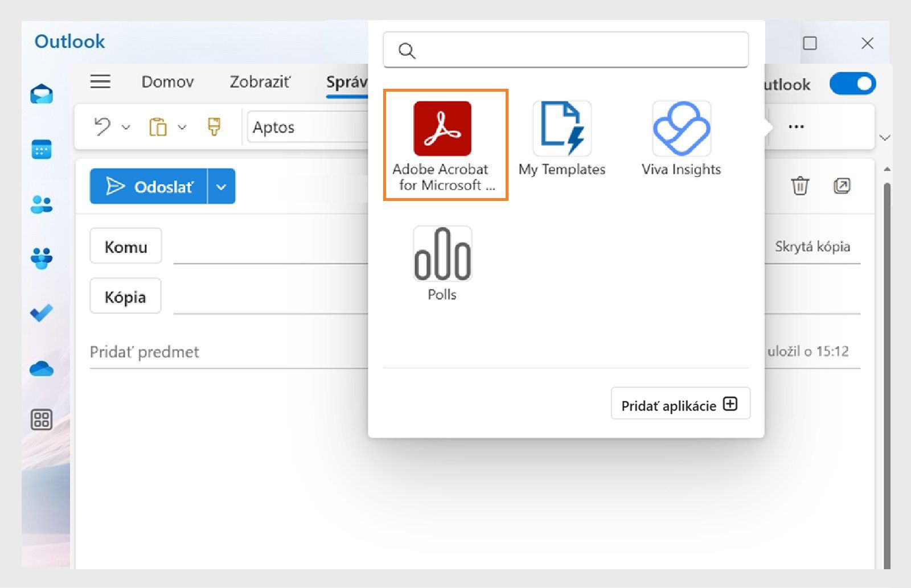The image size is (911, 588).
Task: Launch Viva Insights
Action: click(x=681, y=128)
